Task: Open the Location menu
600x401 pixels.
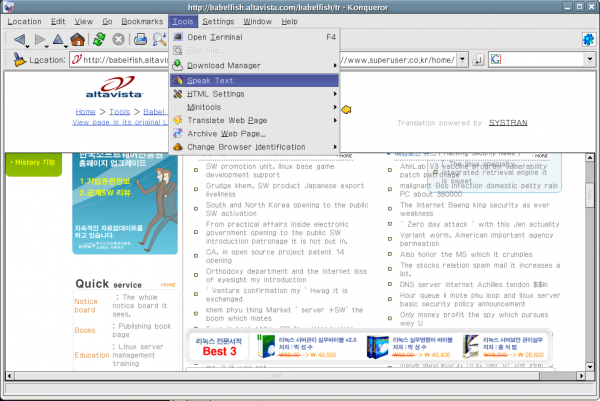Action: click(24, 21)
